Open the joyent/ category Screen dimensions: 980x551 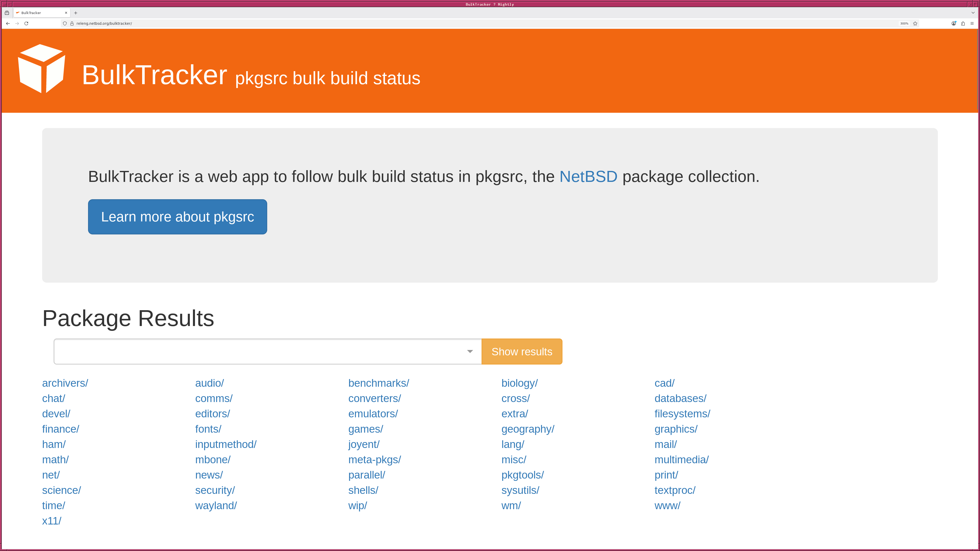[364, 445]
